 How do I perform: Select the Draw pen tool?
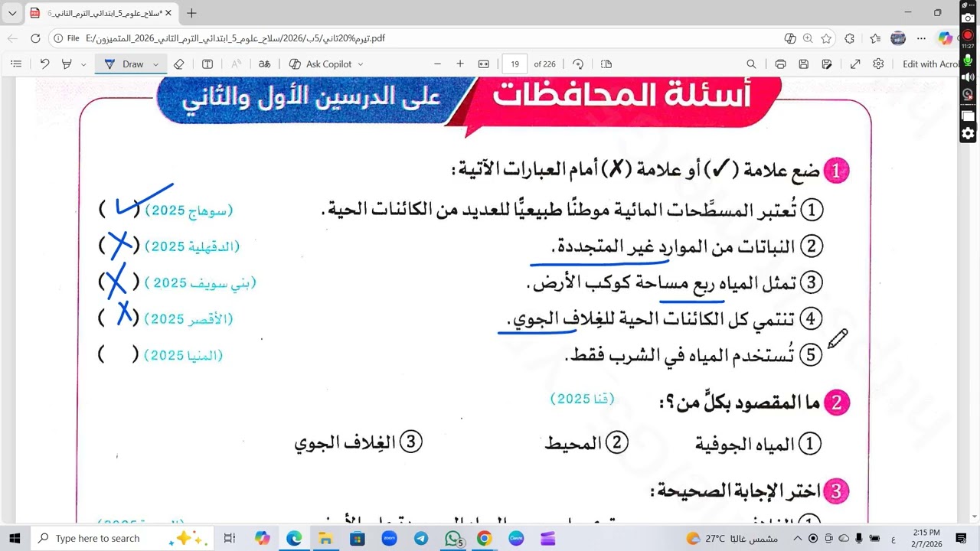(x=123, y=64)
